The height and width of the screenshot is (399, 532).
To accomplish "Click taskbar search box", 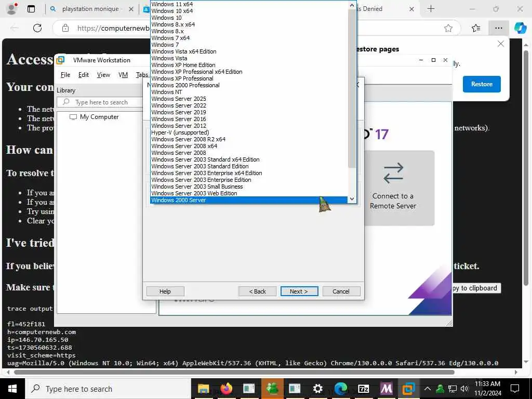I will (108, 389).
